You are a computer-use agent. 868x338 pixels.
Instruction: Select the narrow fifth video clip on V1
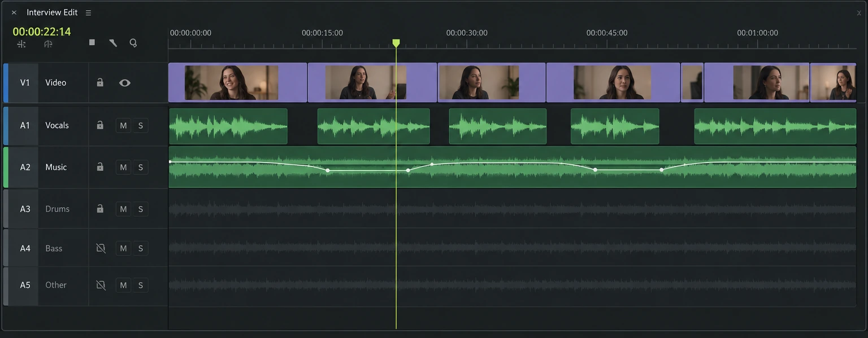692,82
